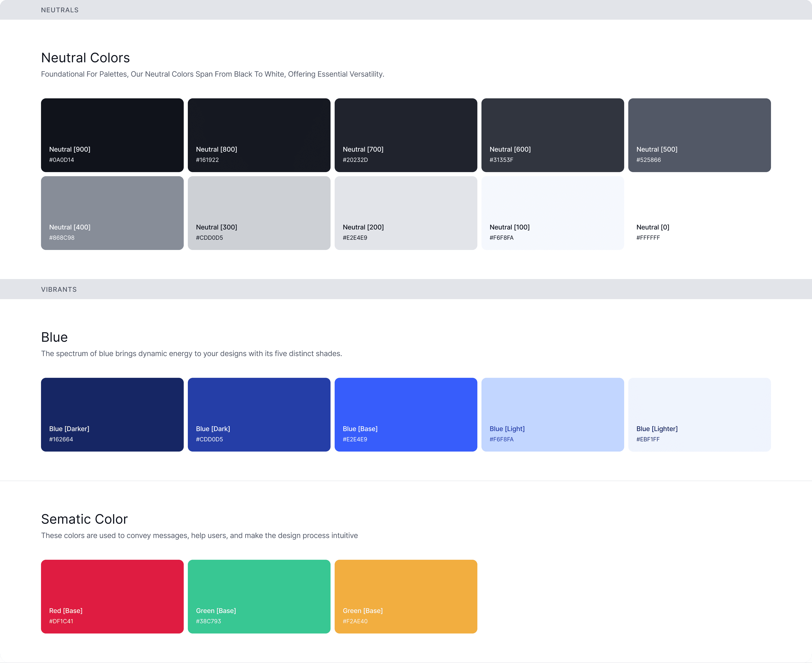Screen dimensions: 812x663
Task: Choose the Neutral [400] gray swatch
Action: pyautogui.click(x=112, y=213)
